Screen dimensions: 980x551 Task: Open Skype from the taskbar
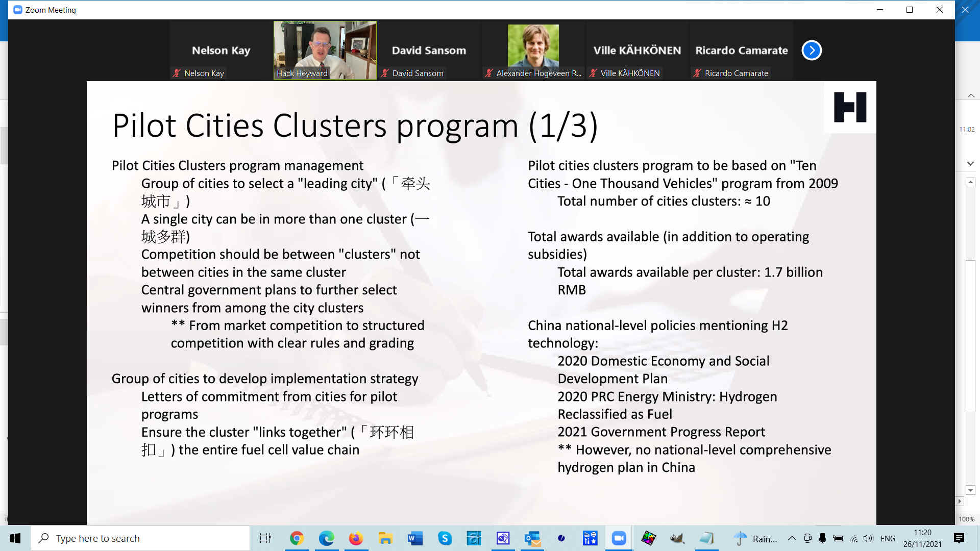point(445,538)
